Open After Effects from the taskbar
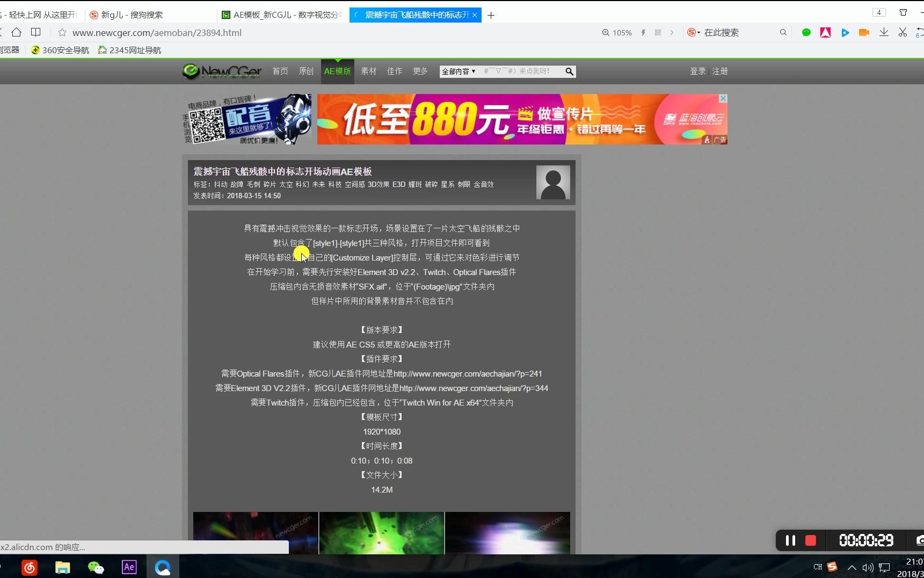The image size is (924, 578). click(x=129, y=567)
